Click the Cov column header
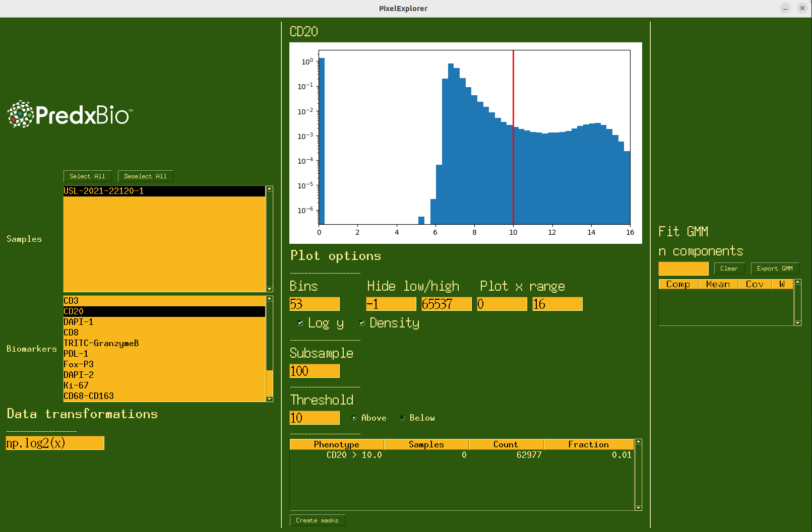This screenshot has height=532, width=812. click(755, 284)
